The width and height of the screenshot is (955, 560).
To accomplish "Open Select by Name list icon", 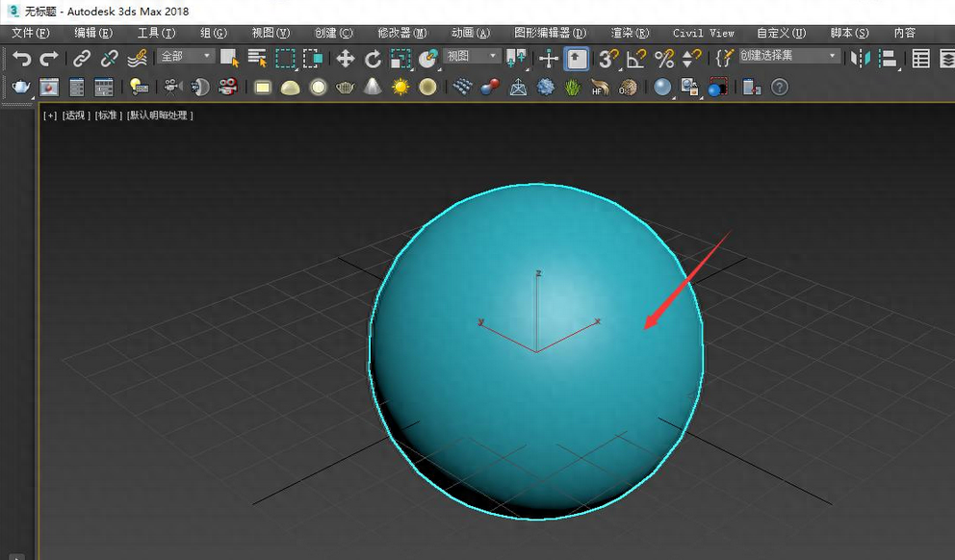I will click(x=257, y=59).
